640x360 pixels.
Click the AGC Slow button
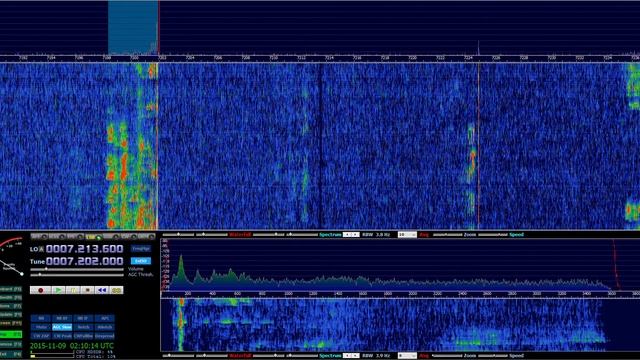[x=62, y=327]
